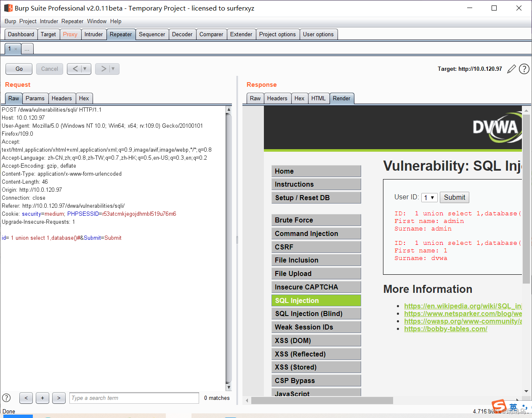Screen dimensions: 532x418
Task: Click File Inclusion menu link
Action: point(316,260)
